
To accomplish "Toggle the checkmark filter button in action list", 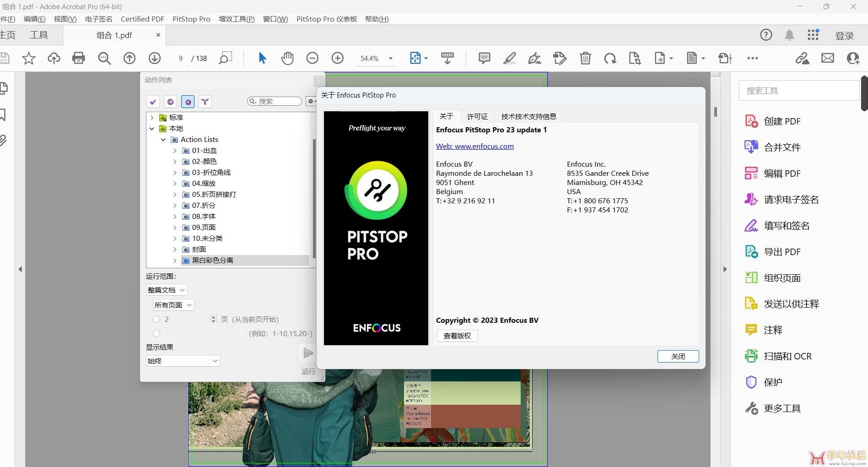I will [x=153, y=102].
